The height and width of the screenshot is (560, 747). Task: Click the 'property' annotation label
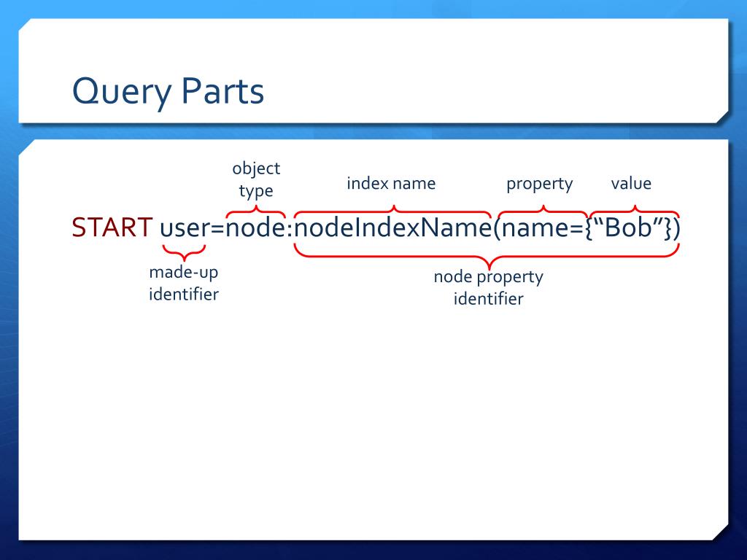coord(539,184)
